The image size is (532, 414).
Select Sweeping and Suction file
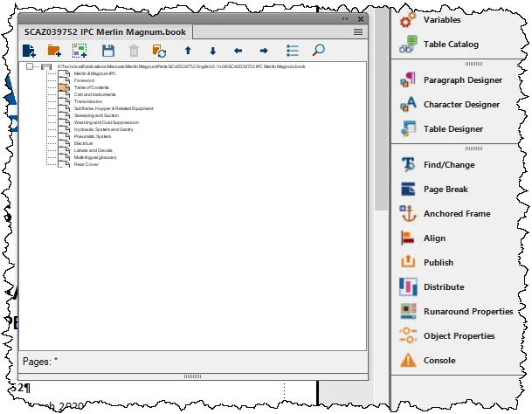coord(96,115)
